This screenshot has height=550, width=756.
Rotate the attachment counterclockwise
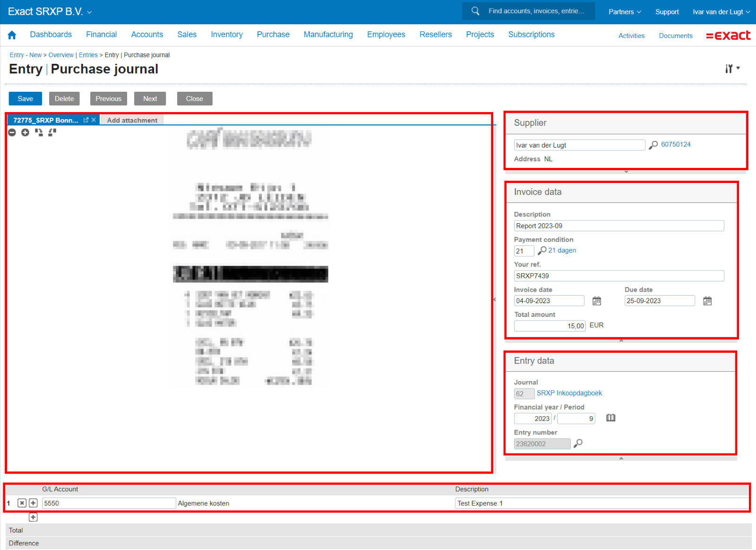[x=52, y=132]
